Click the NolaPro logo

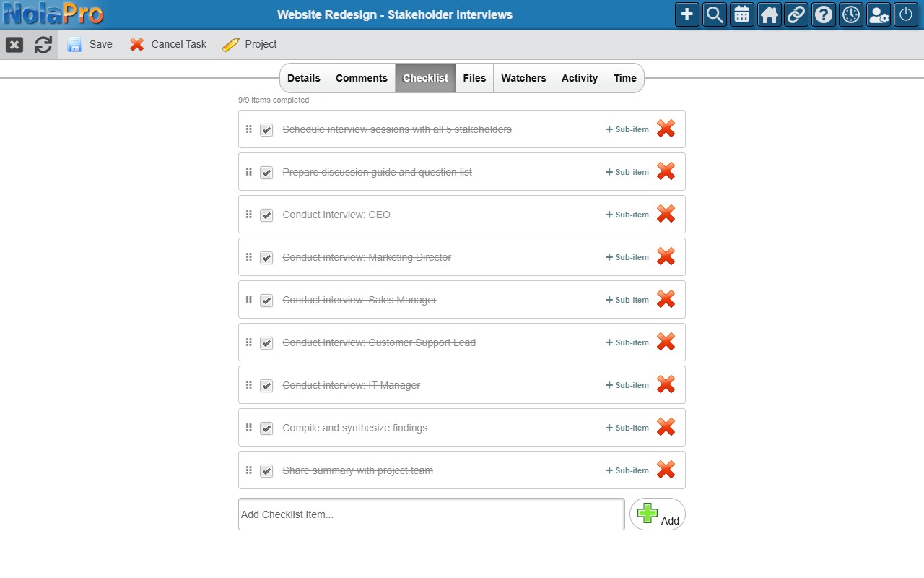coord(53,14)
